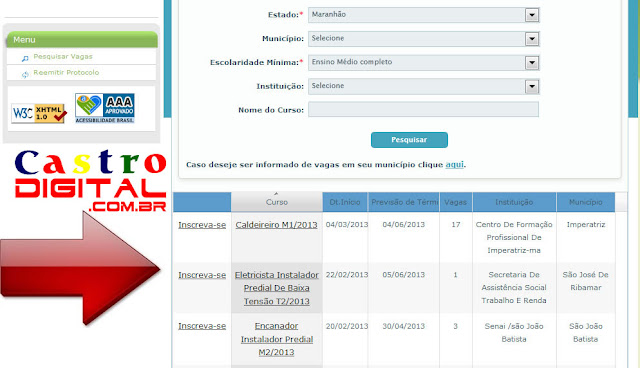Sort table by Curso column header
This screenshot has width=640, height=368.
click(x=277, y=202)
